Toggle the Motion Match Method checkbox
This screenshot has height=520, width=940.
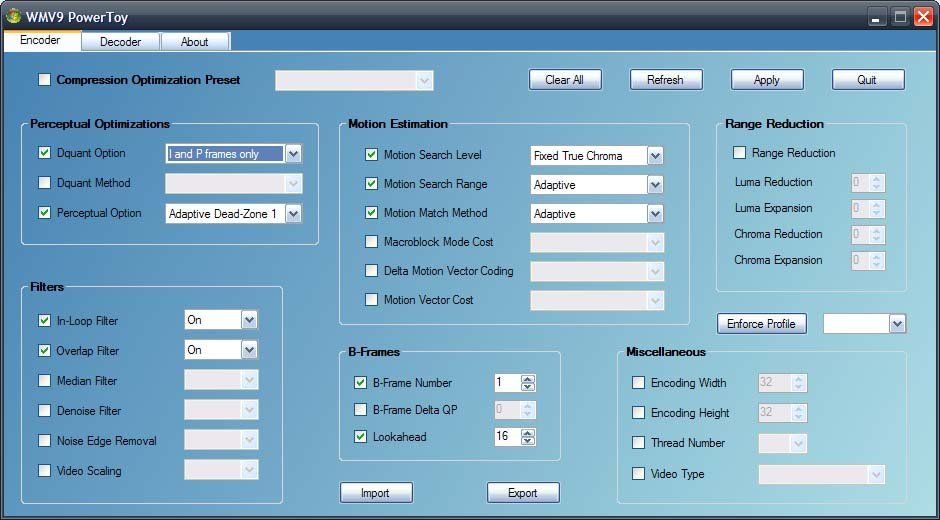pyautogui.click(x=372, y=213)
